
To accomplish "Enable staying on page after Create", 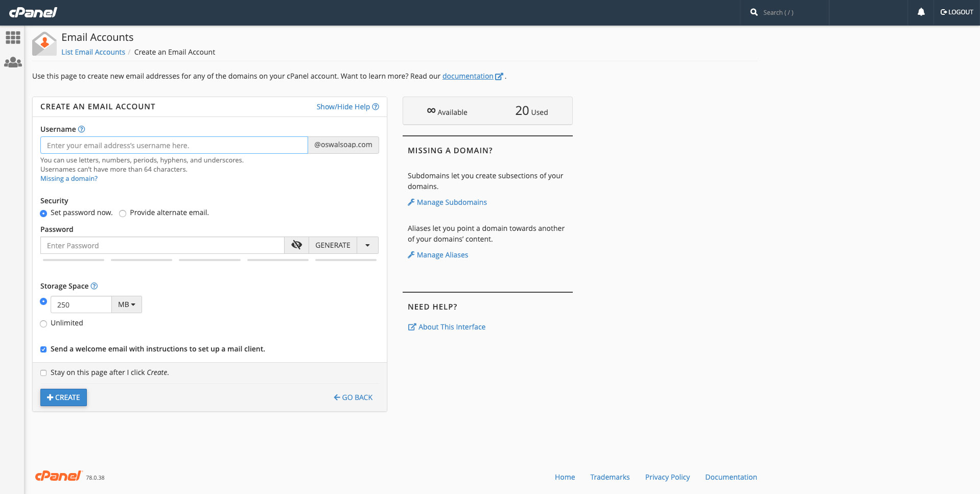I will [43, 373].
